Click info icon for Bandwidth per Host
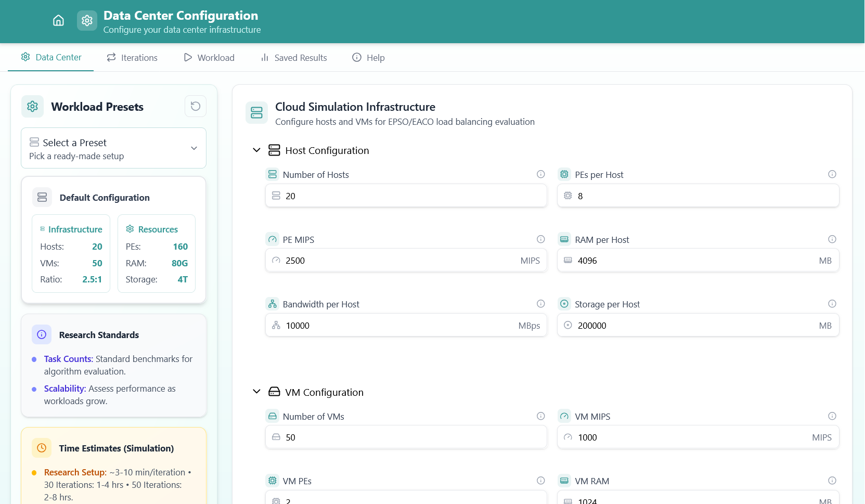Image resolution: width=865 pixels, height=504 pixels. click(x=540, y=304)
